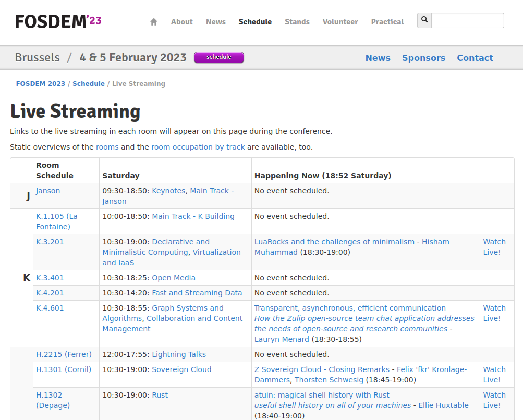Open Main Track - Janson link
This screenshot has width=523, height=420.
tap(168, 196)
